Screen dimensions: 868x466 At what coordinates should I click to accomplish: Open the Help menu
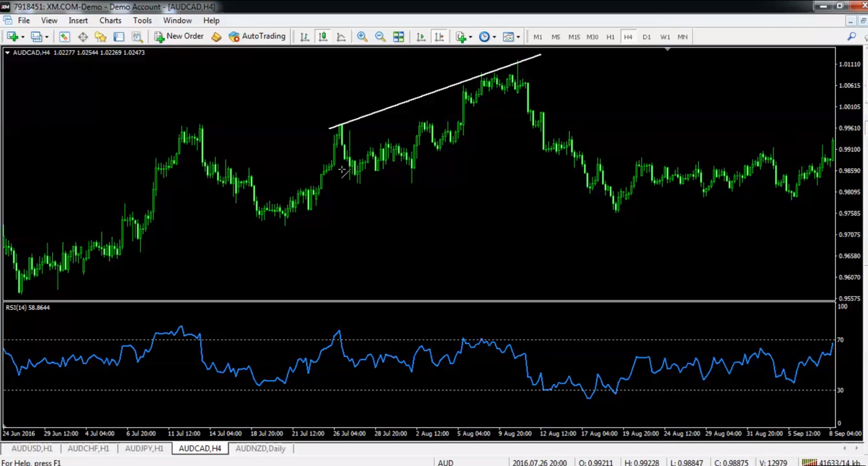point(211,20)
